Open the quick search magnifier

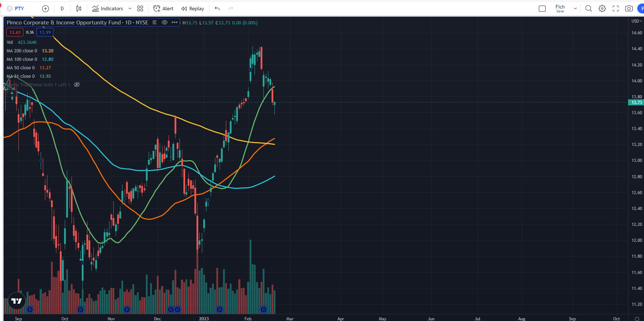pyautogui.click(x=588, y=8)
